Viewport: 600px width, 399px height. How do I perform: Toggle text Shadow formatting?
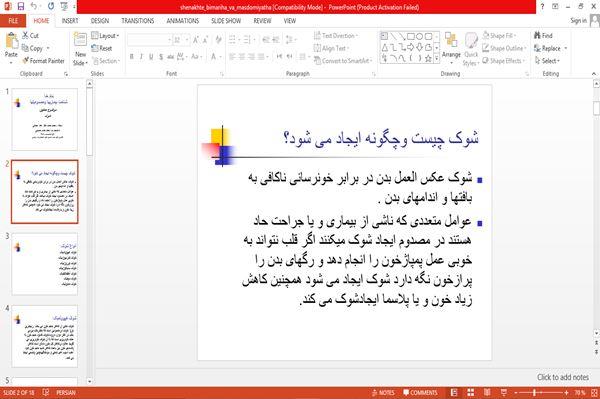(x=161, y=57)
